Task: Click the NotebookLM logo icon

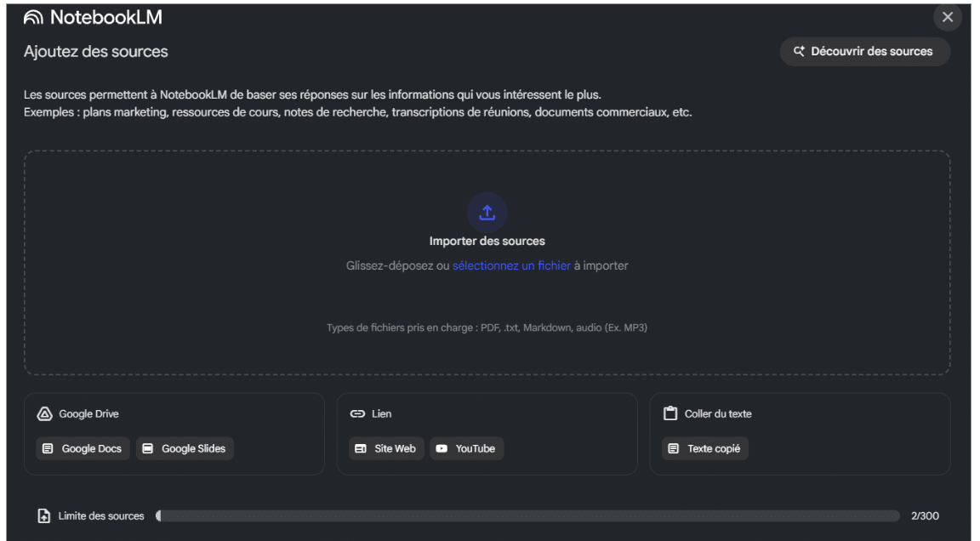Action: point(33,17)
